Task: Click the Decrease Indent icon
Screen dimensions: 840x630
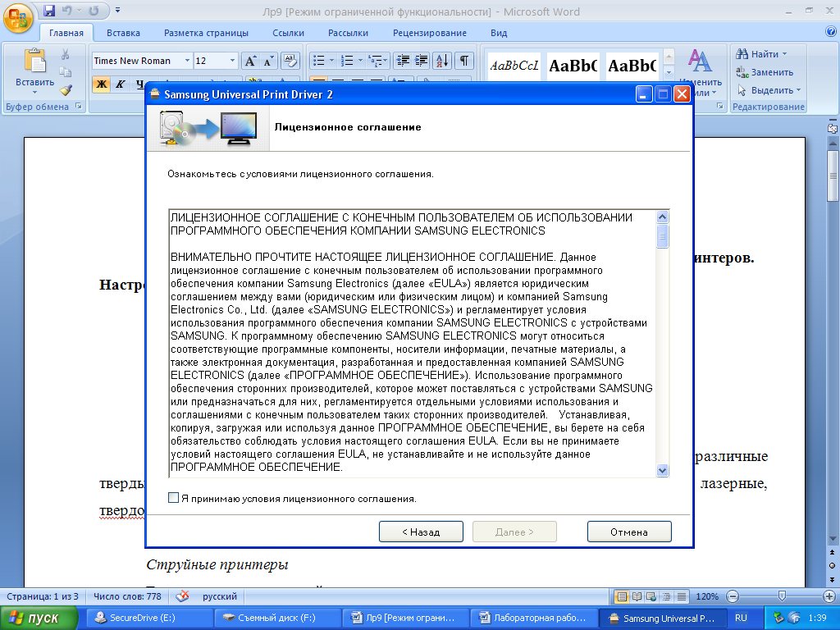Action: tap(402, 61)
